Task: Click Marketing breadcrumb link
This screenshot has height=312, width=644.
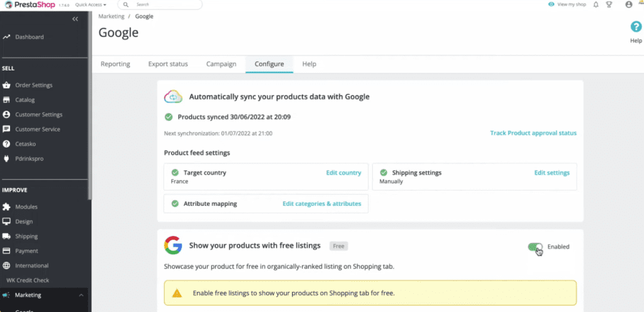Action: (111, 16)
